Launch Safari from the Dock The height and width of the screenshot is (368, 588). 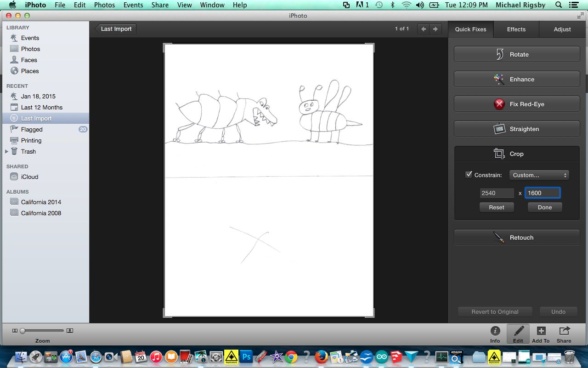tap(96, 356)
